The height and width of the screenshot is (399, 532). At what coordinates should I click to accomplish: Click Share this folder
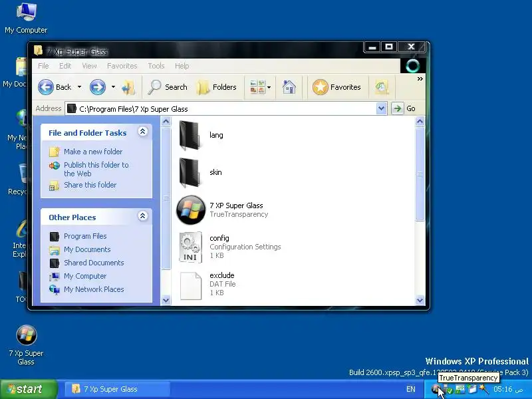click(x=90, y=185)
